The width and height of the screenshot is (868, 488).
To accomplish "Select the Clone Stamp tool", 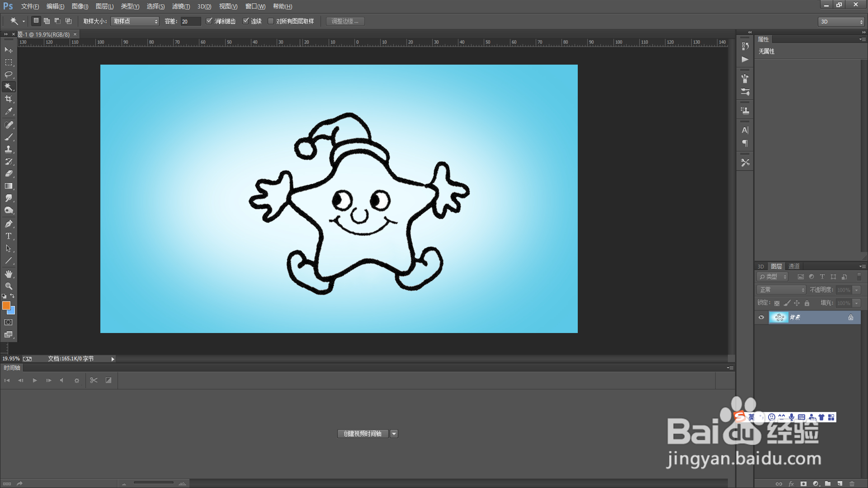I will 9,149.
